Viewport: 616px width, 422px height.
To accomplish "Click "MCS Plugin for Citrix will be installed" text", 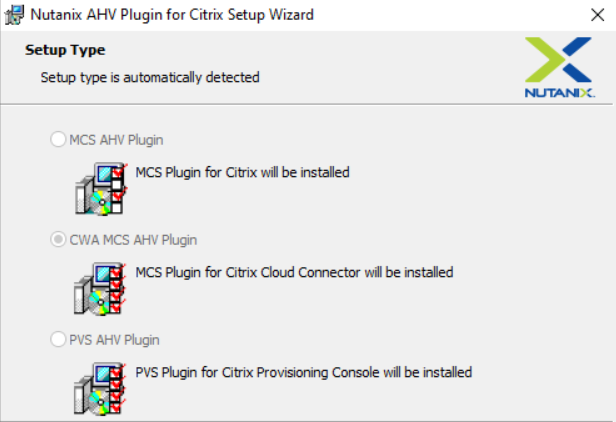I will pos(242,172).
